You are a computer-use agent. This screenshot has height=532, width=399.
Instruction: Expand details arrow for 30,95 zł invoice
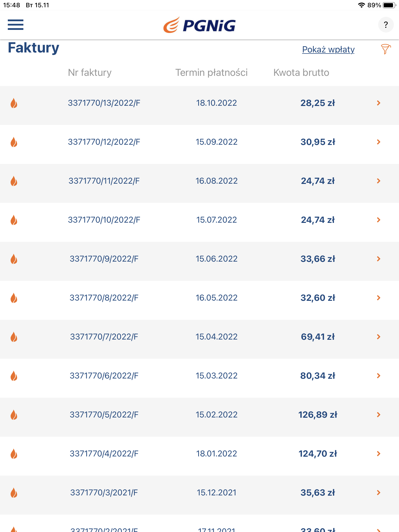[378, 142]
